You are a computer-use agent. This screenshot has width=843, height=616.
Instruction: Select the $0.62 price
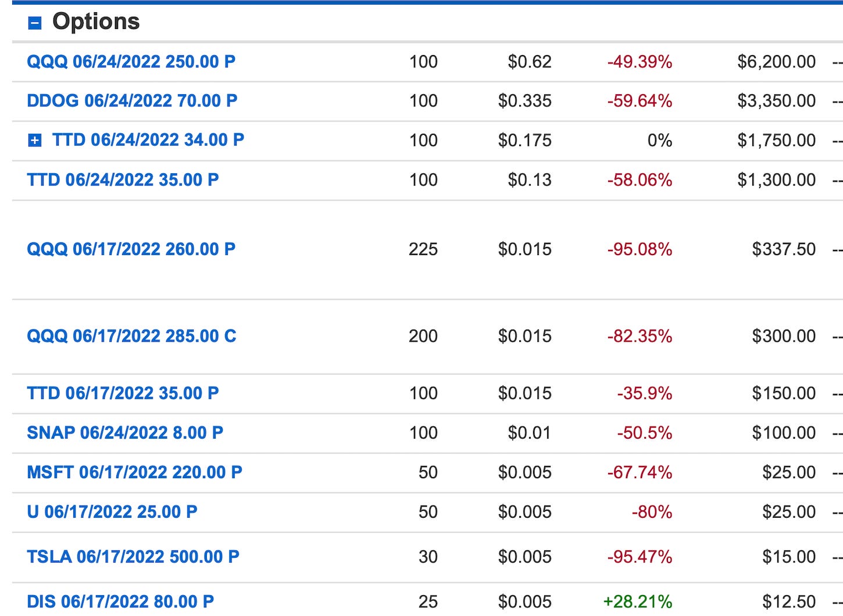click(530, 62)
